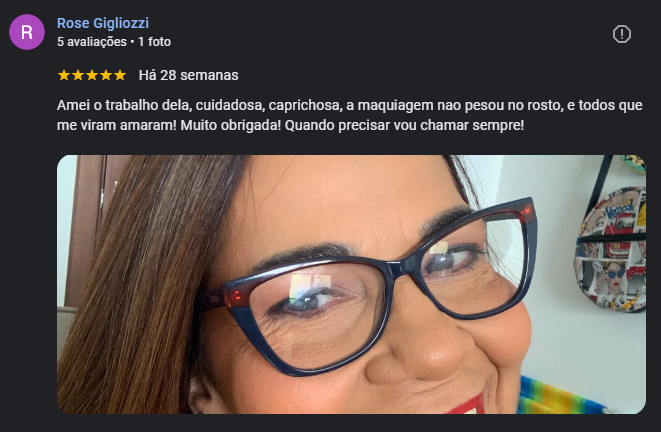Click the rainbow striped fabric in the photo

[561, 397]
